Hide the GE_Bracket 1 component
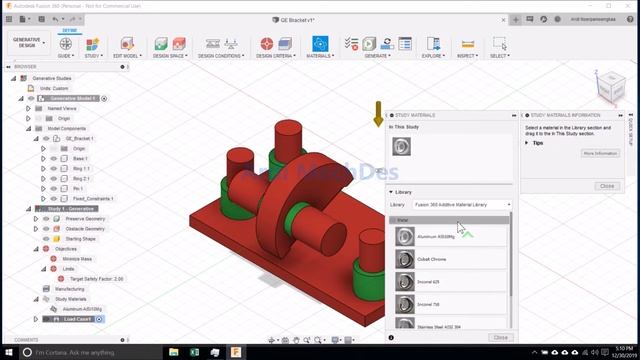The height and width of the screenshot is (360, 640). (x=46, y=138)
